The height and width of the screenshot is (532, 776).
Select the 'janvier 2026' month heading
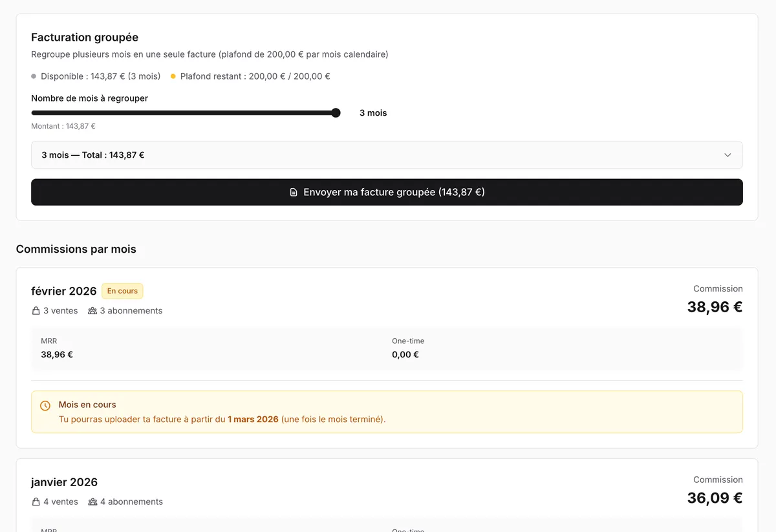pyautogui.click(x=64, y=482)
